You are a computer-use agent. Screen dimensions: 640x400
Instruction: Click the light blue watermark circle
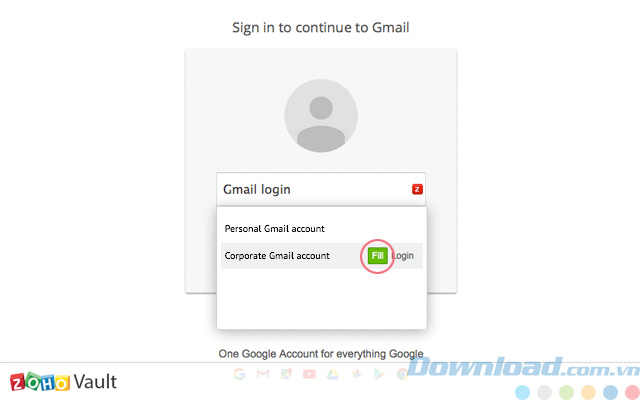pyautogui.click(x=522, y=393)
